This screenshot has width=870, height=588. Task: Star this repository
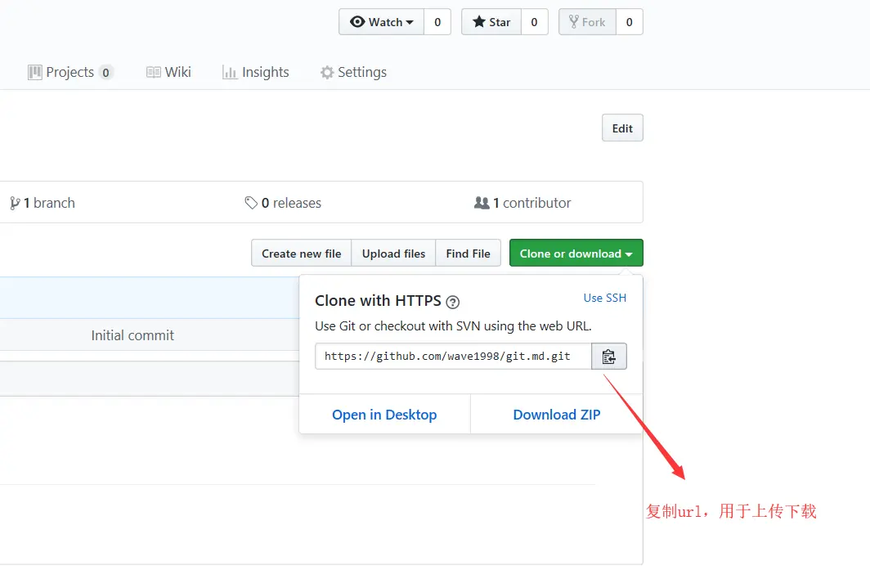(x=491, y=22)
